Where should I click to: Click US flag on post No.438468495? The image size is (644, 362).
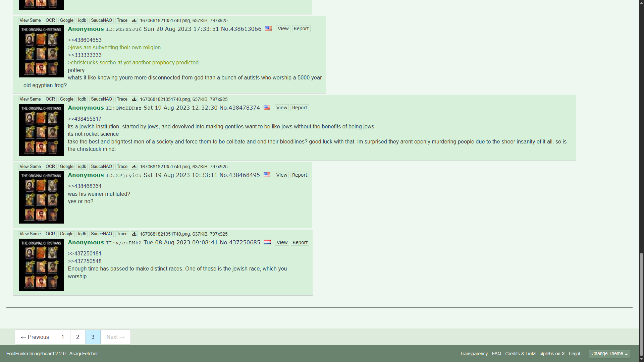click(x=267, y=175)
